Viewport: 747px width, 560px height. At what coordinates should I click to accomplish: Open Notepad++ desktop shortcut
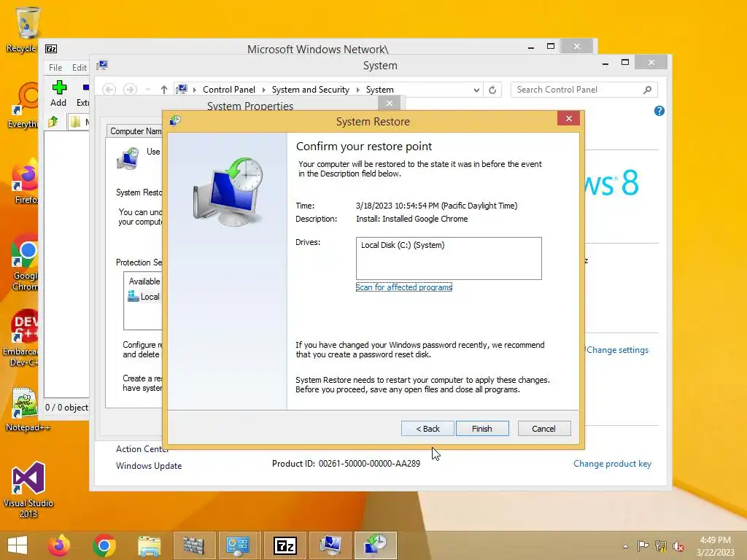tap(27, 409)
